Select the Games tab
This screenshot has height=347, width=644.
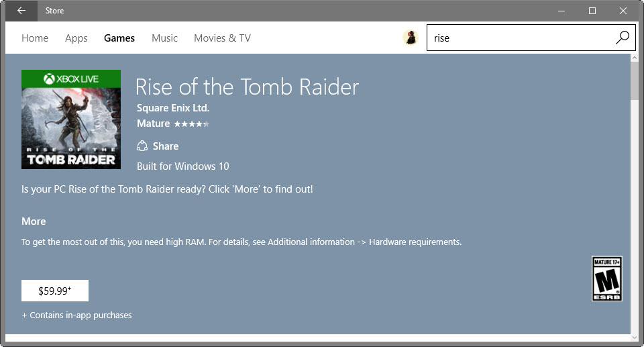119,38
